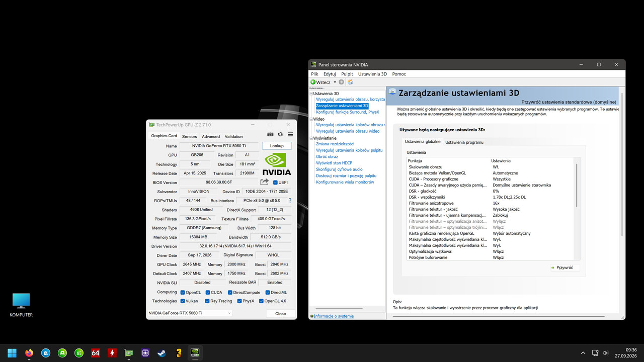The height and width of the screenshot is (362, 644).
Task: Open the Plik menu
Action: coord(314,74)
